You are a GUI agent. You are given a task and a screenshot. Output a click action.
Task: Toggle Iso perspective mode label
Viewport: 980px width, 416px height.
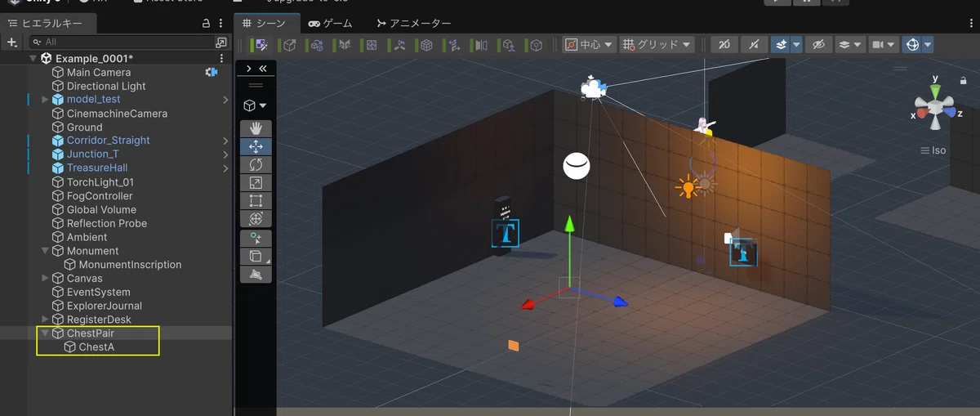(933, 150)
